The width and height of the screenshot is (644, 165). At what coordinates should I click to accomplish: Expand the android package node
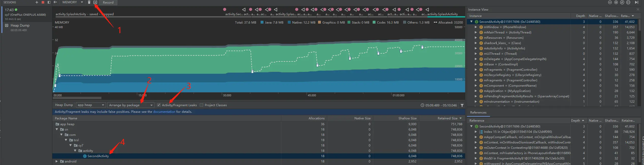tap(57, 161)
